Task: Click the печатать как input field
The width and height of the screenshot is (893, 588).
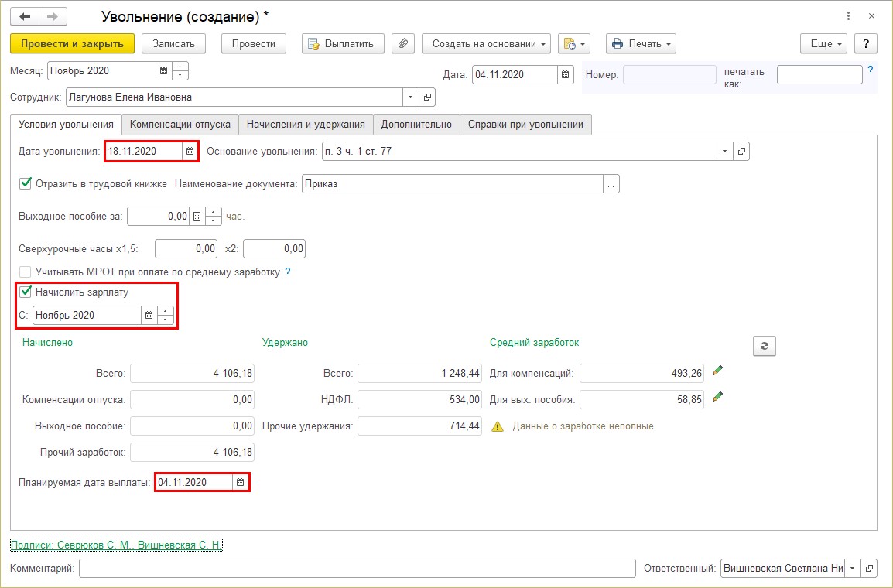Action: pyautogui.click(x=819, y=74)
